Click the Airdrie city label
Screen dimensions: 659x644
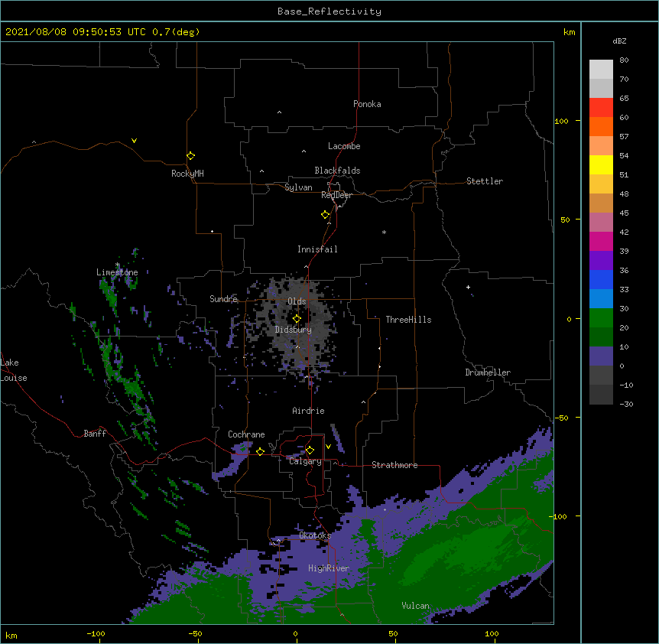[308, 411]
